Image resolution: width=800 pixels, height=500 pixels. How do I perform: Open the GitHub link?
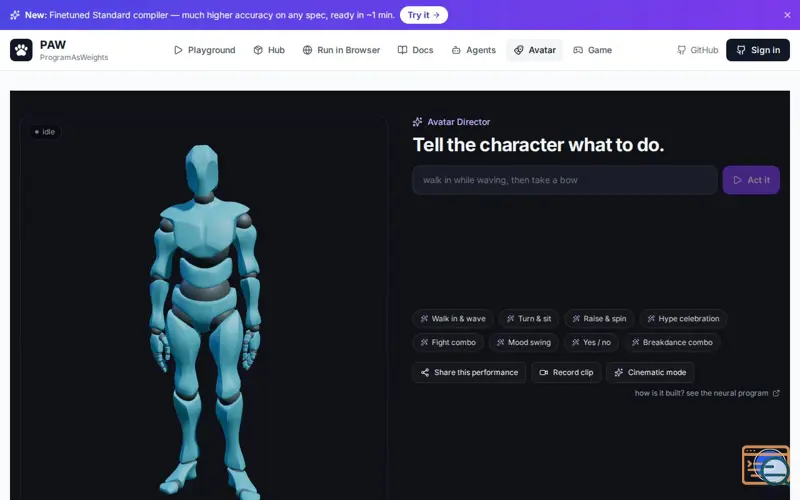tap(697, 50)
